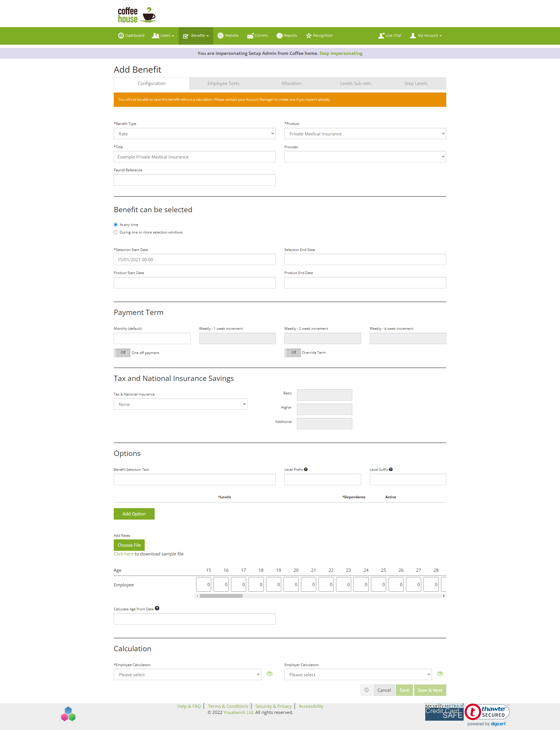The height and width of the screenshot is (730, 560).
Task: Click Calculate Age From Date help icon
Action: click(157, 608)
